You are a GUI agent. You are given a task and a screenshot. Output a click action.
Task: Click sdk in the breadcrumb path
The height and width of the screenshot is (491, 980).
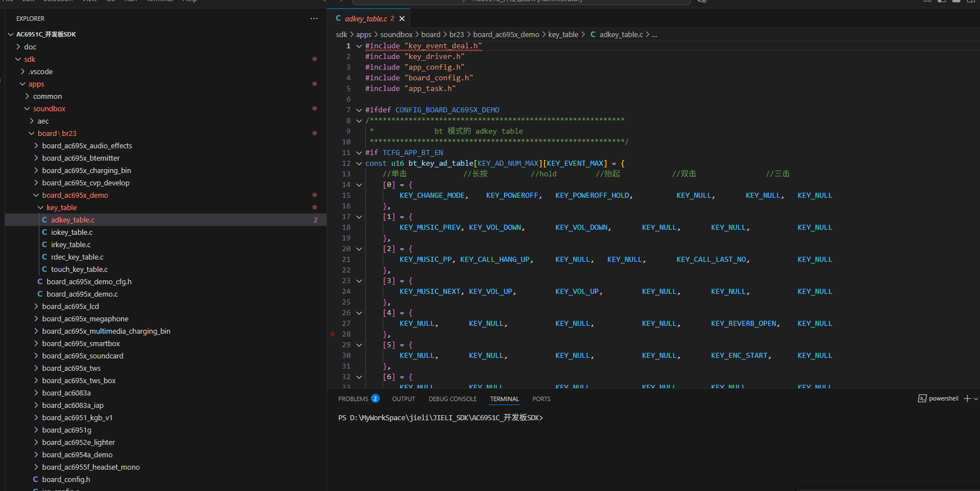[x=342, y=34]
